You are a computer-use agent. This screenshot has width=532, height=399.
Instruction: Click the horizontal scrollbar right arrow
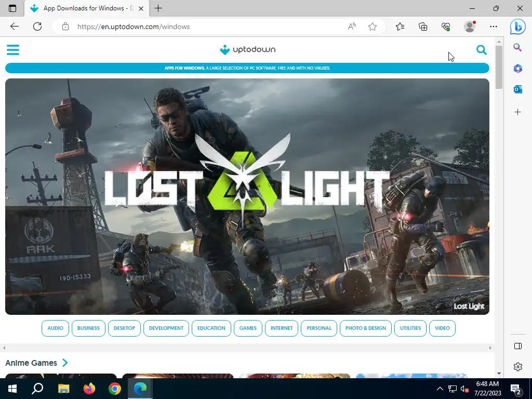click(x=490, y=348)
